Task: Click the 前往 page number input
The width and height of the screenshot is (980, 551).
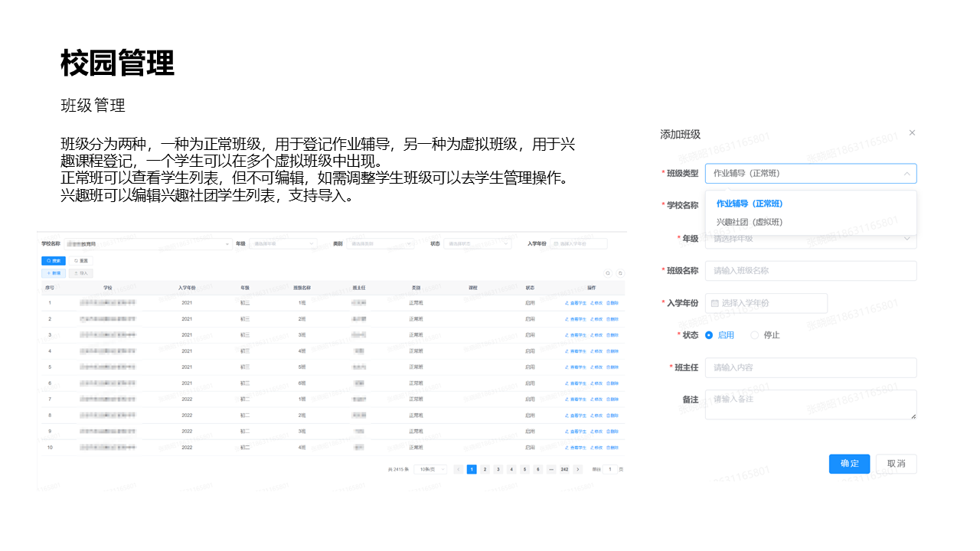Action: coord(610,469)
